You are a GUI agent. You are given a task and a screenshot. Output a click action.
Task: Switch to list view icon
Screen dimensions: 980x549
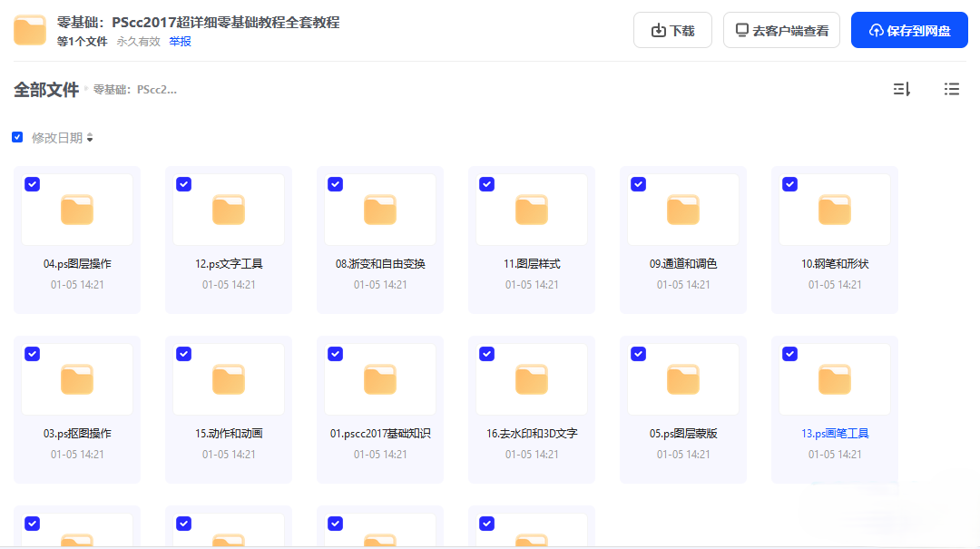pos(951,90)
